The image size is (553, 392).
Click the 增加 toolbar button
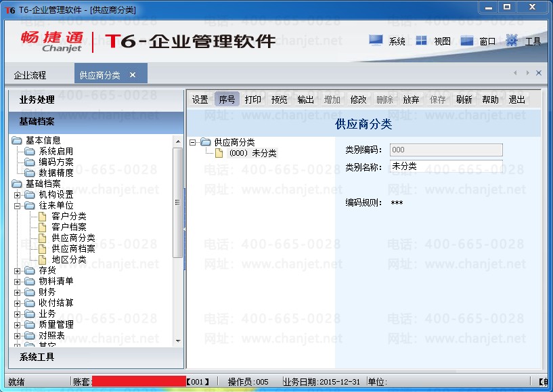(332, 100)
